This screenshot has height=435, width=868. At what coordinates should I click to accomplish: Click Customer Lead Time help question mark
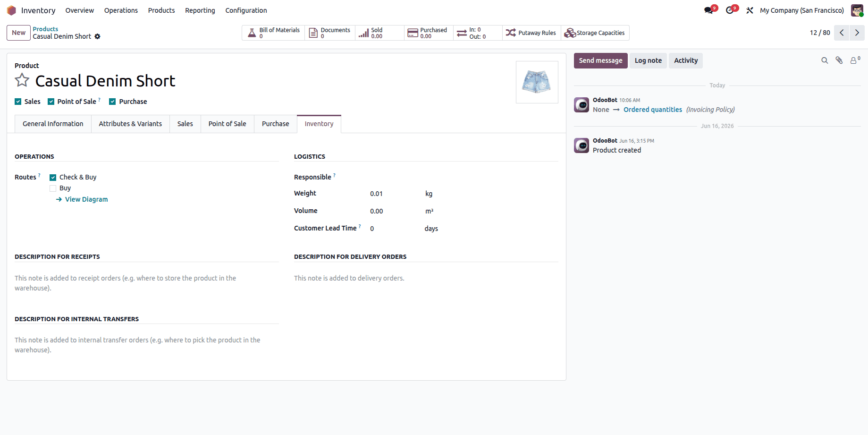pyautogui.click(x=360, y=226)
